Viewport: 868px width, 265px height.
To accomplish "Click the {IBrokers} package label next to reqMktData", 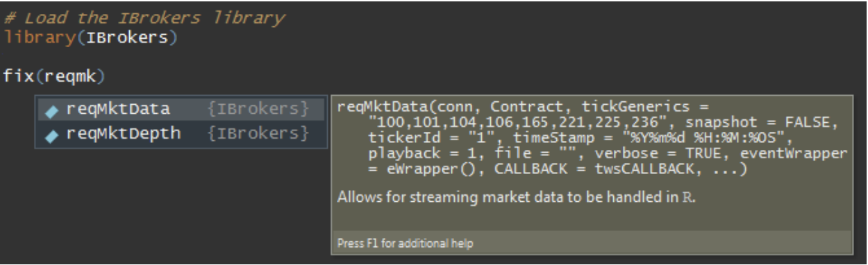I will [258, 109].
